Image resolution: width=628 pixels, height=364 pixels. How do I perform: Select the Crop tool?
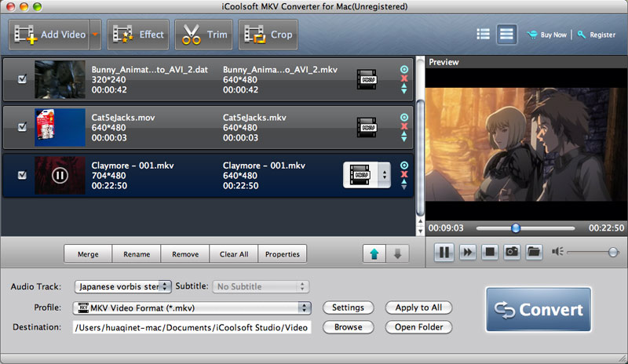click(x=268, y=35)
